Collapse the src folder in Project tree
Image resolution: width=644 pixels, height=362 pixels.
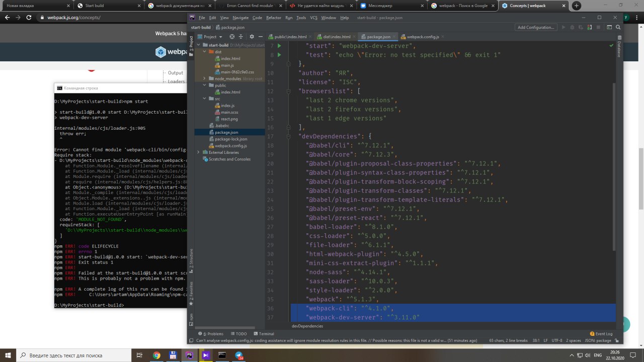[x=204, y=99]
